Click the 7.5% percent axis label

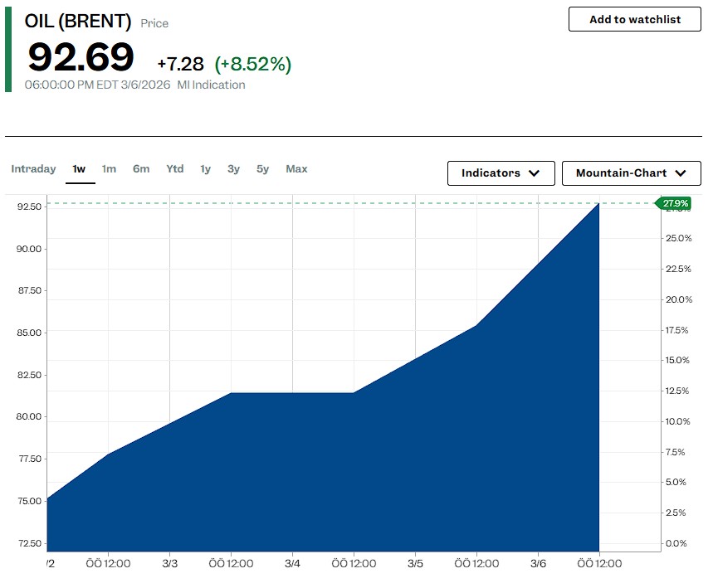click(676, 452)
